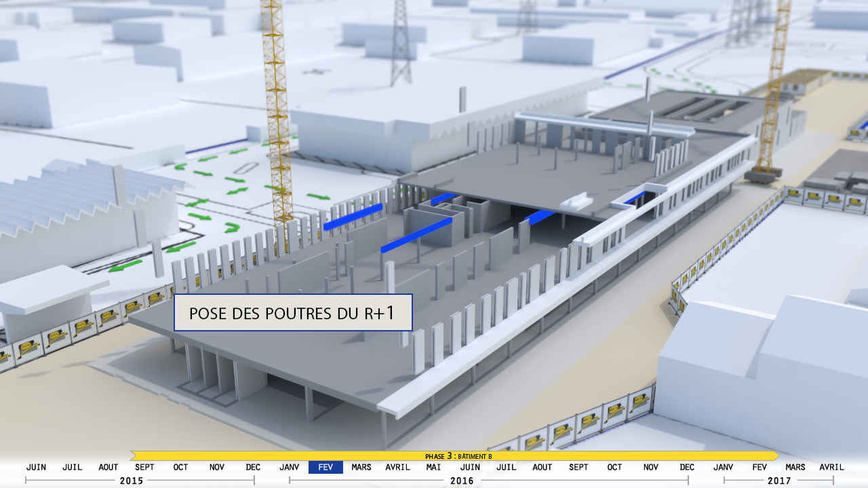Jump to MAI 2016 month
Viewport: 868px width, 488px height.
[x=434, y=467]
